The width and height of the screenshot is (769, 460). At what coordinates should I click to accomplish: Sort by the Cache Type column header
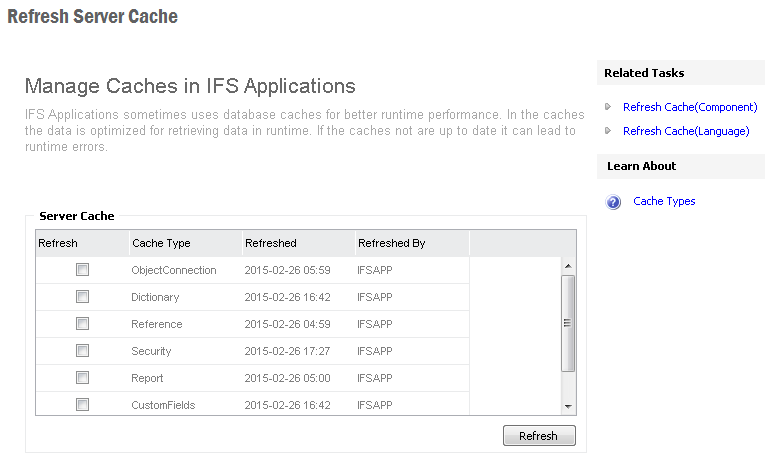click(x=160, y=243)
